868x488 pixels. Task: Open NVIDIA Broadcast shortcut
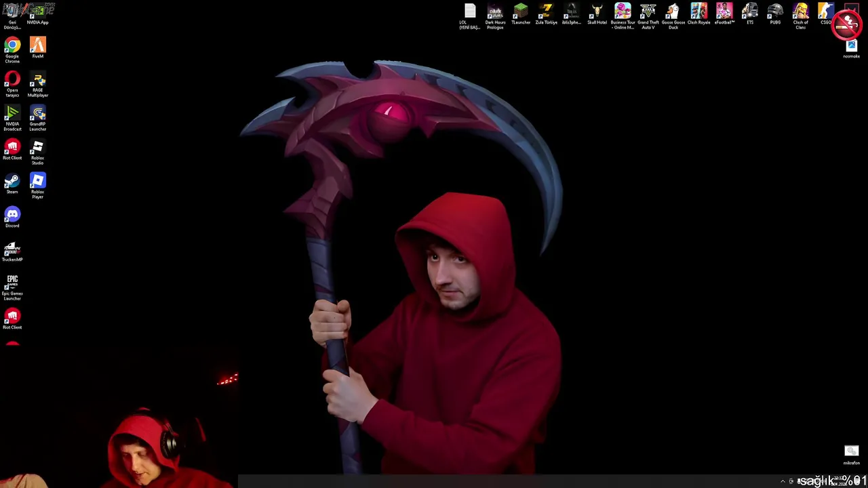12,118
